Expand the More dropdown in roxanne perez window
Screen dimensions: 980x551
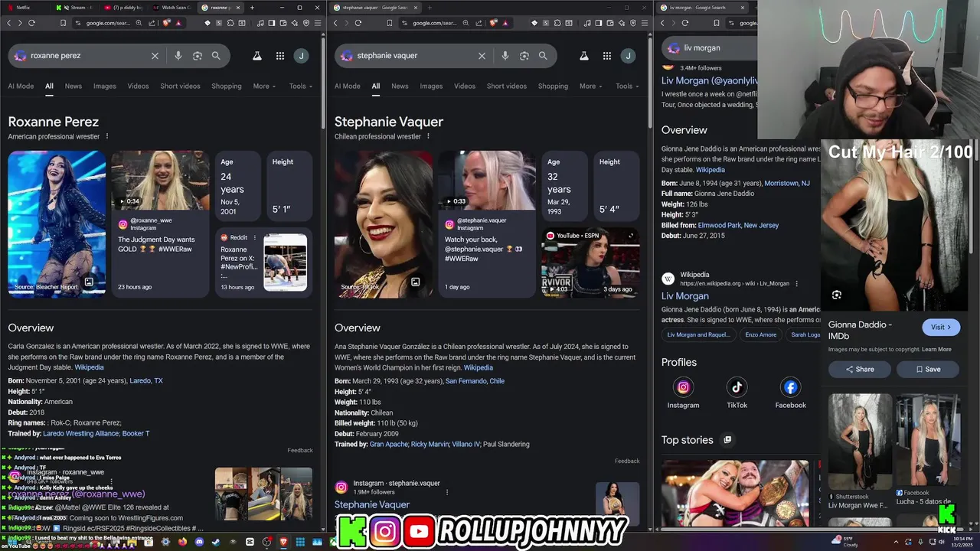coord(264,86)
